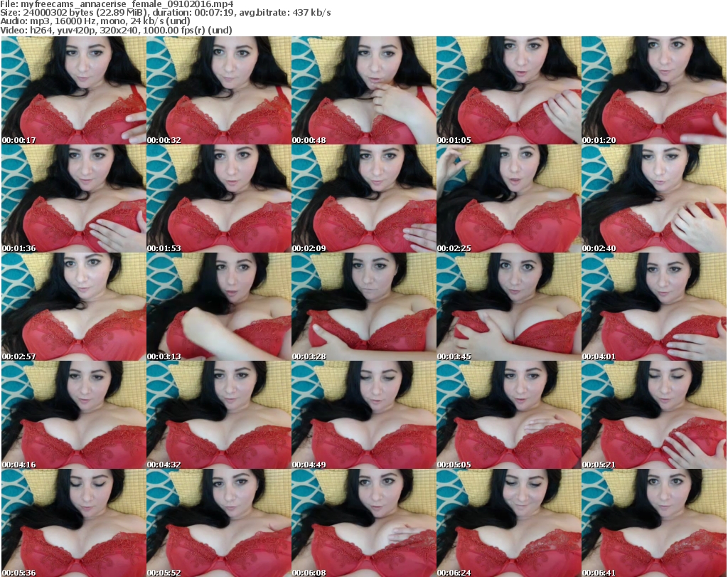Open the 00:02:09 frame

[363, 199]
